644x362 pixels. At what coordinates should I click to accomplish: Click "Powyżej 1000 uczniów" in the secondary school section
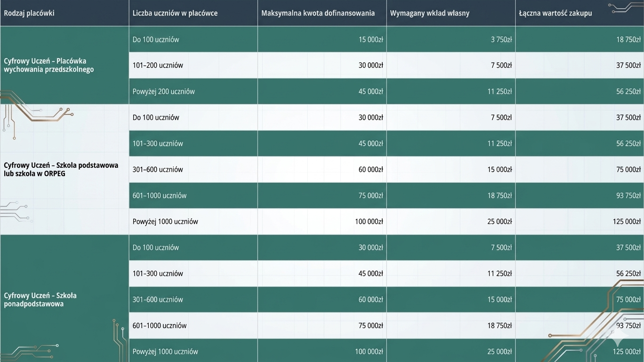coord(165,352)
